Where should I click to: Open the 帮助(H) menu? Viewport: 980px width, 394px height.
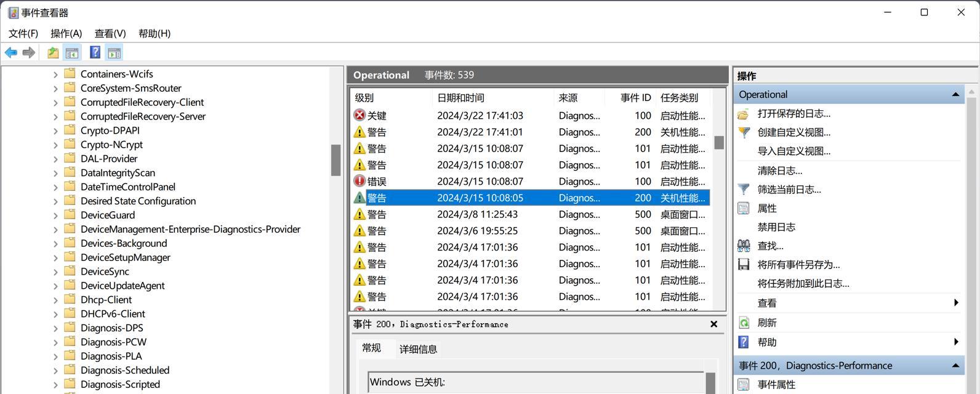point(155,33)
